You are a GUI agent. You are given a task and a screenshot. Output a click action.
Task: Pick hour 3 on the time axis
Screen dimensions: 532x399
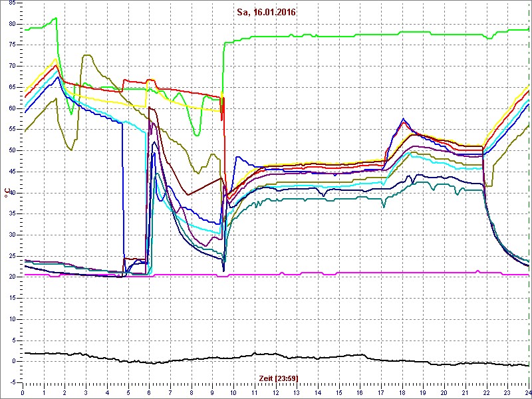86,392
